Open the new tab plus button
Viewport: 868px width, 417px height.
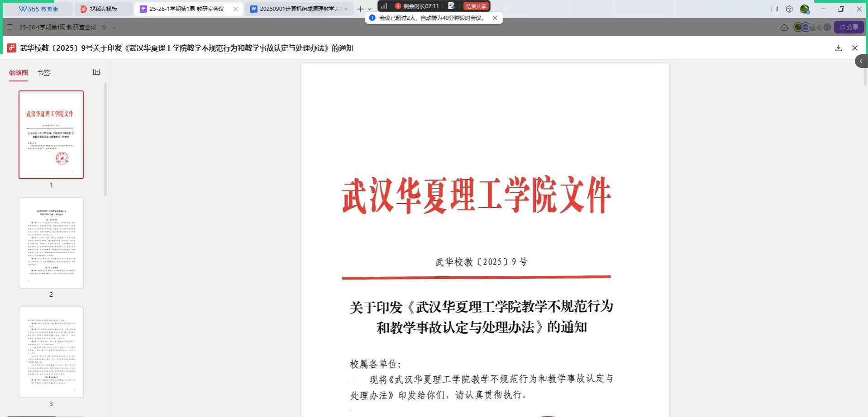click(360, 9)
